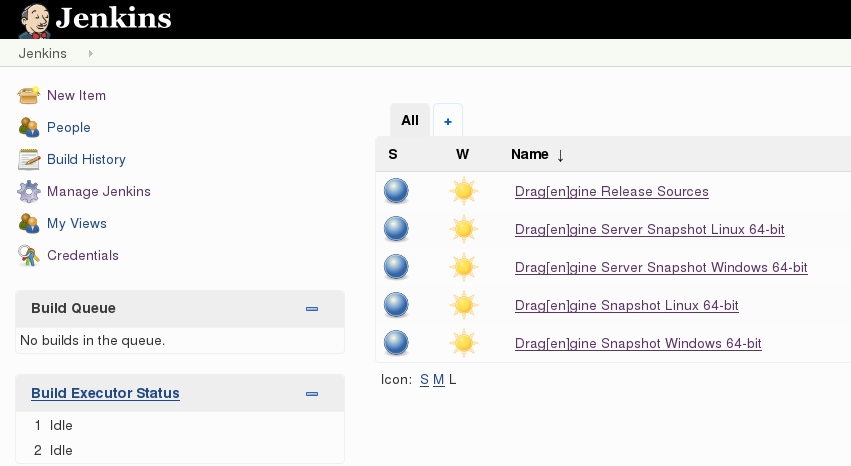
Task: Collapse the Build Queue panel
Action: point(312,309)
